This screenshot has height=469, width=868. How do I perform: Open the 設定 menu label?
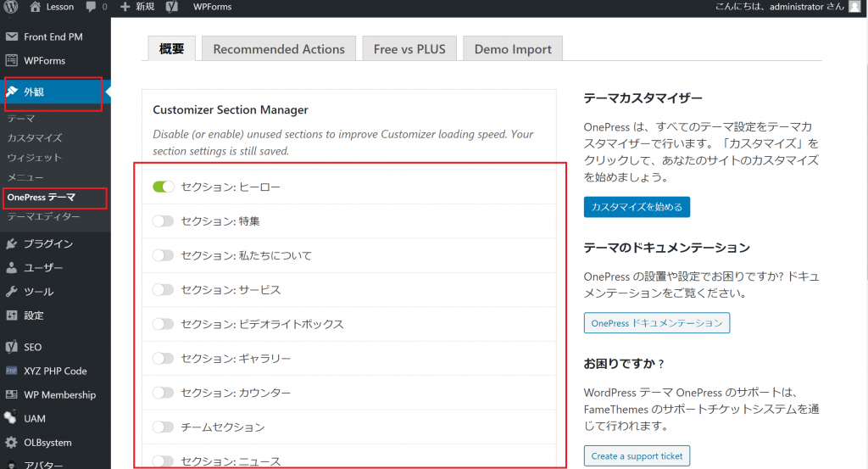click(x=34, y=315)
